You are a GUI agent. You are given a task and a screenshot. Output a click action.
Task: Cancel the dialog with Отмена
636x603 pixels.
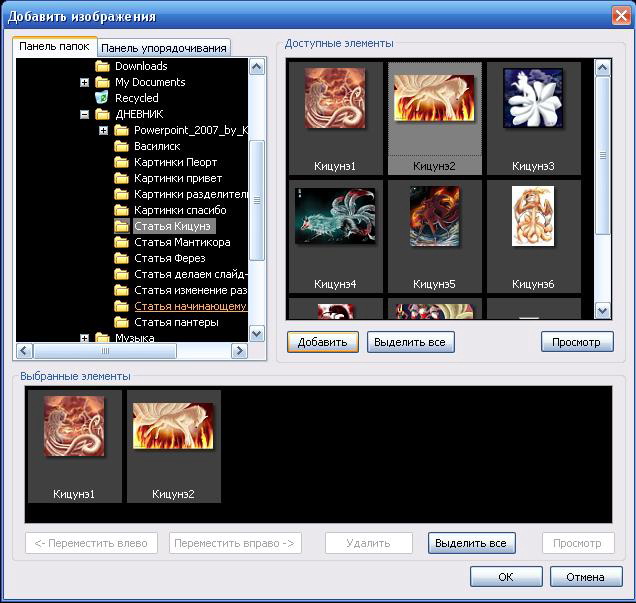tap(586, 577)
